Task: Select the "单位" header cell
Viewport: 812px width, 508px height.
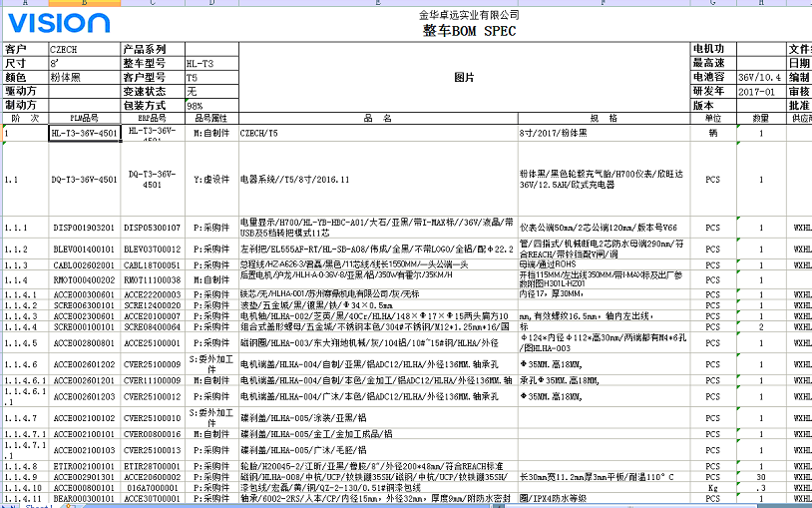Action: tap(713, 118)
